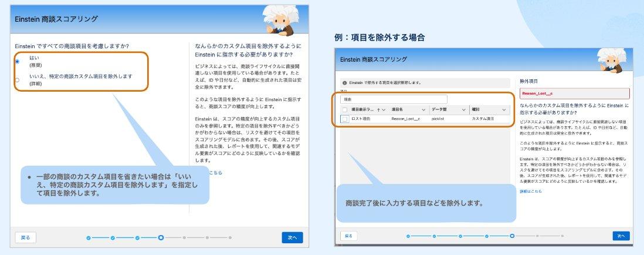The height and width of the screenshot is (255, 644).
Task: Open the データ型 column chevron menu
Action: point(463,110)
